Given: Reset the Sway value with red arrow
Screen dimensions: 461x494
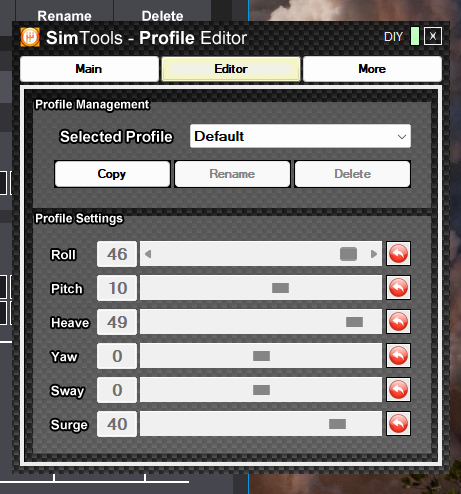Looking at the screenshot, I should tap(398, 390).
